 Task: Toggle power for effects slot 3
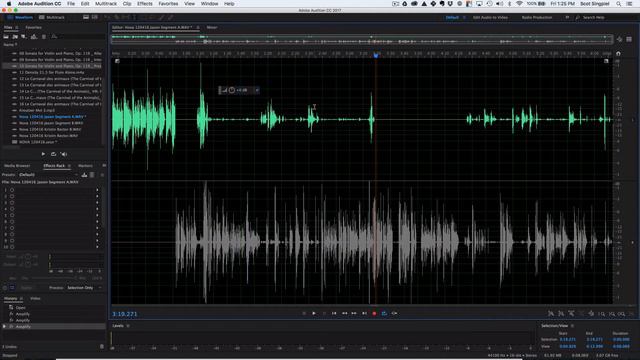click(x=12, y=202)
